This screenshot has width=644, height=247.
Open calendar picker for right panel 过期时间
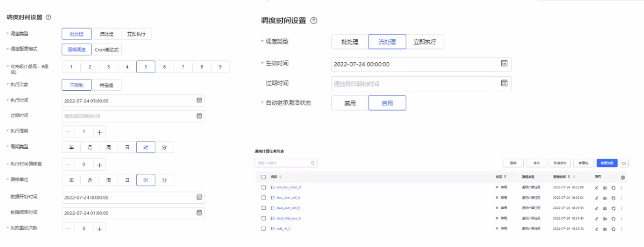point(504,83)
